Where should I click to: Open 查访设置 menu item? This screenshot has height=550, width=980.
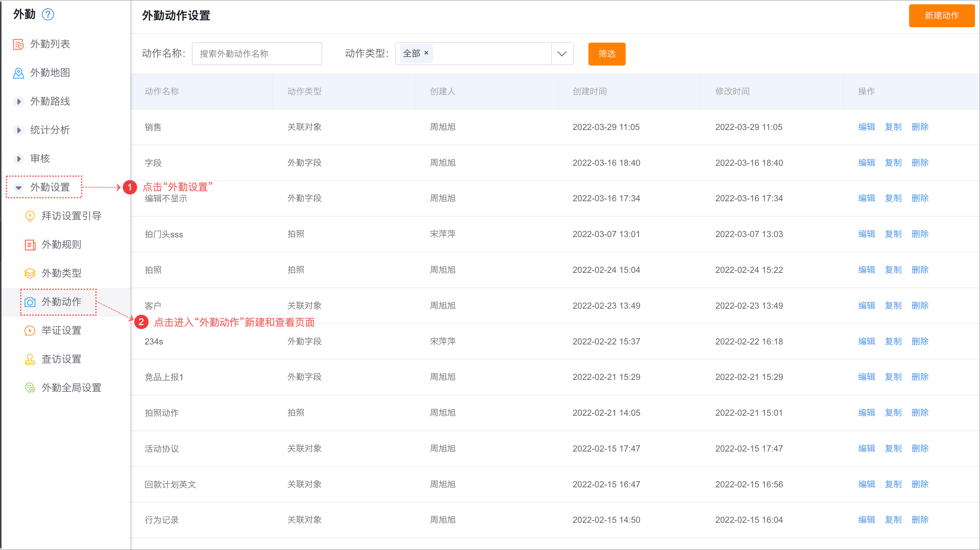point(62,359)
